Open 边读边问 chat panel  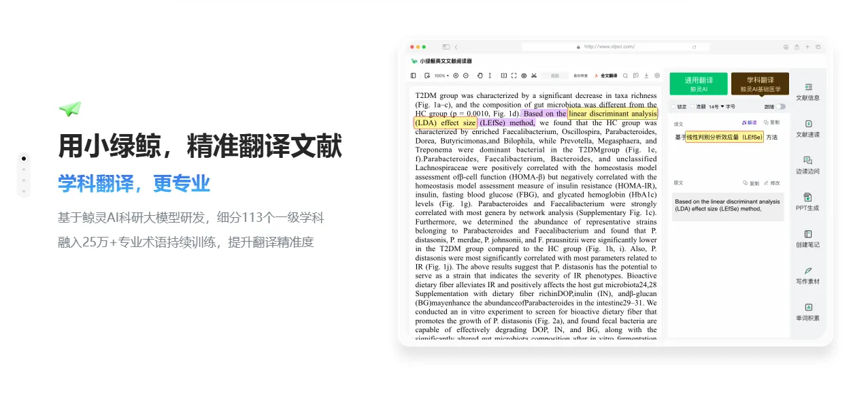pos(807,165)
